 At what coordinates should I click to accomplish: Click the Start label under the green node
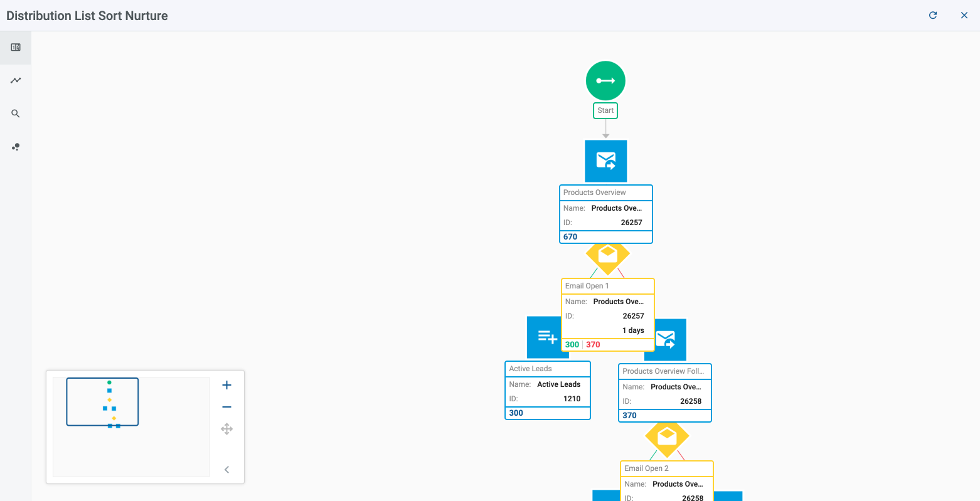pyautogui.click(x=605, y=110)
